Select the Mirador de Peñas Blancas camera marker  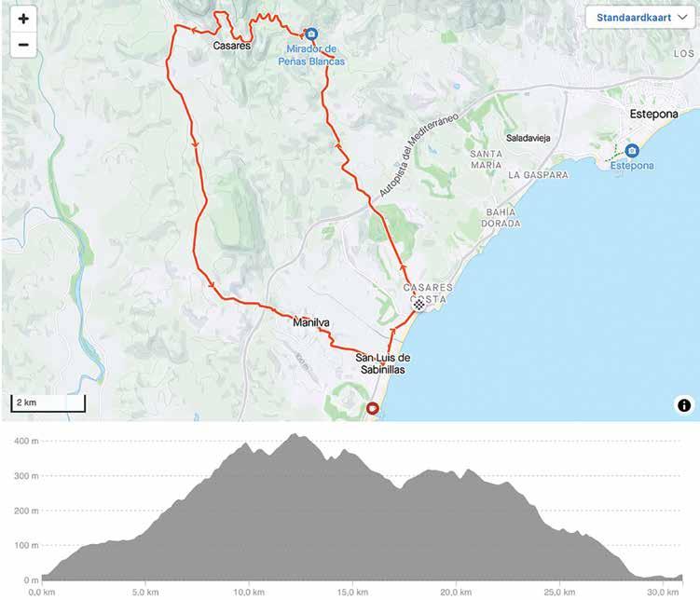pyautogui.click(x=311, y=34)
